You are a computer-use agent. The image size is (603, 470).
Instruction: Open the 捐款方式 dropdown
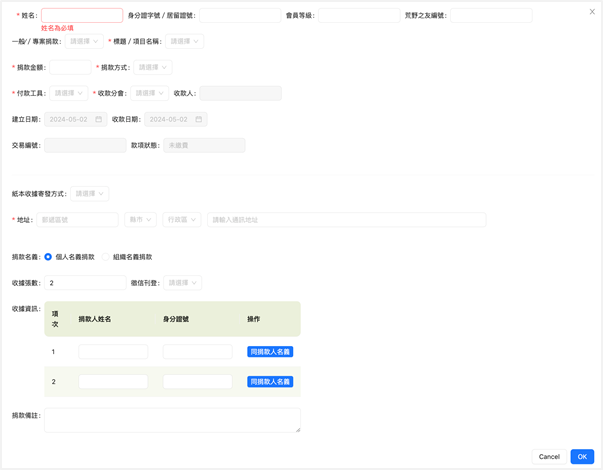click(152, 68)
